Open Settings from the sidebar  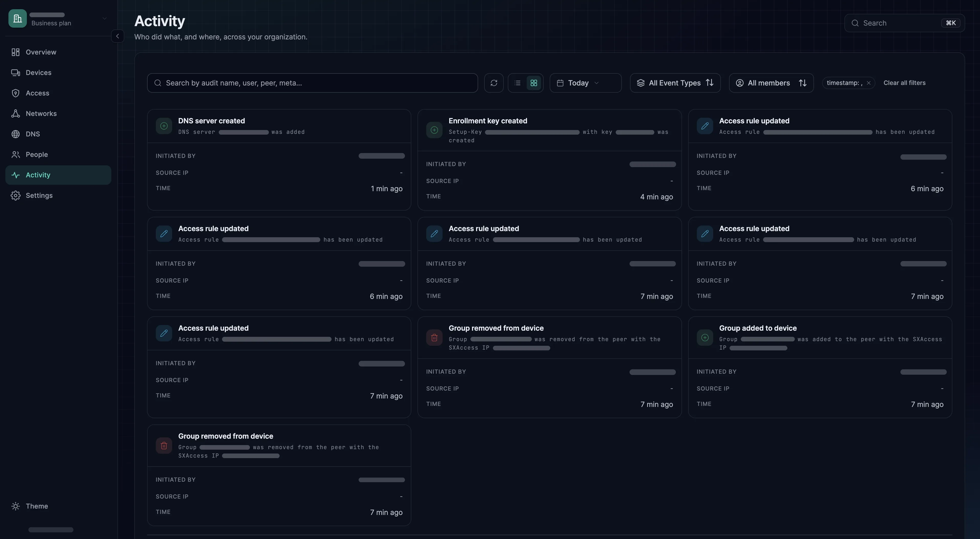(x=58, y=196)
